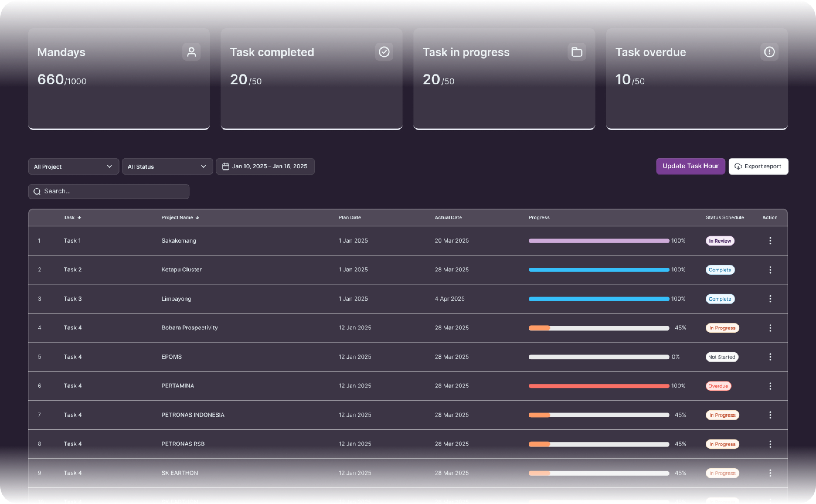Select the Bobara Prospectivity project name
Viewport: 816px width, 504px height.
pyautogui.click(x=190, y=328)
